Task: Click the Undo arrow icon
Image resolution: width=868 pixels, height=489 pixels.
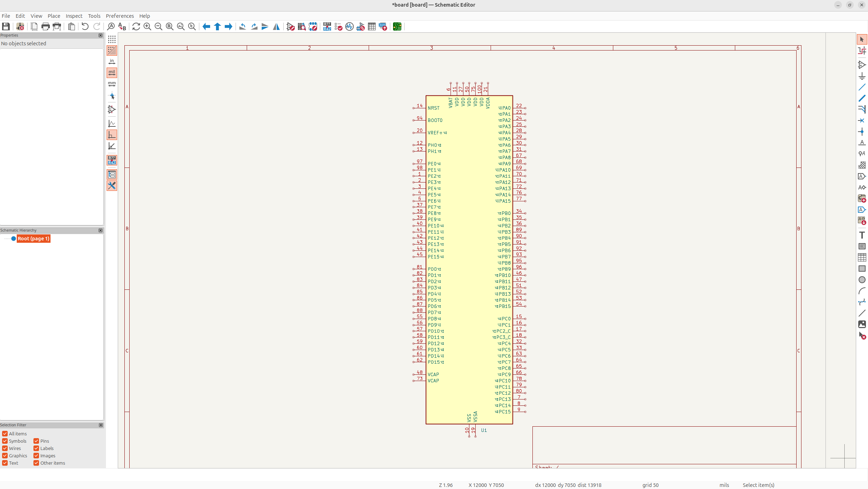Action: point(85,26)
